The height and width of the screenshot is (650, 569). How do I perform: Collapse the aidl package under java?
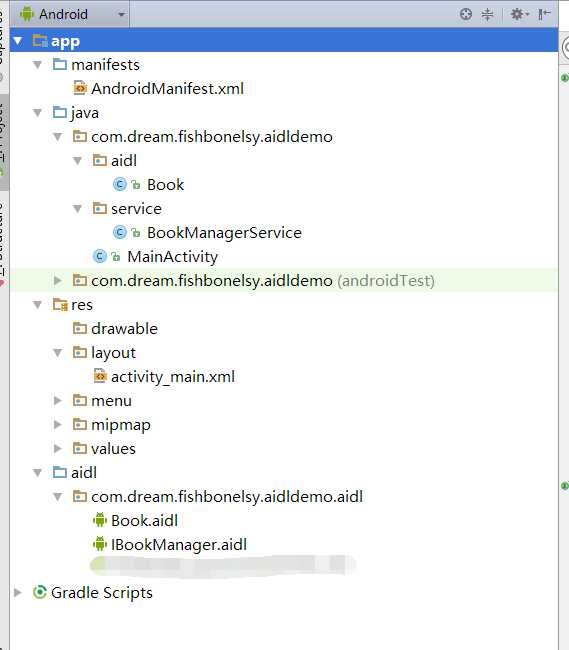[77, 161]
